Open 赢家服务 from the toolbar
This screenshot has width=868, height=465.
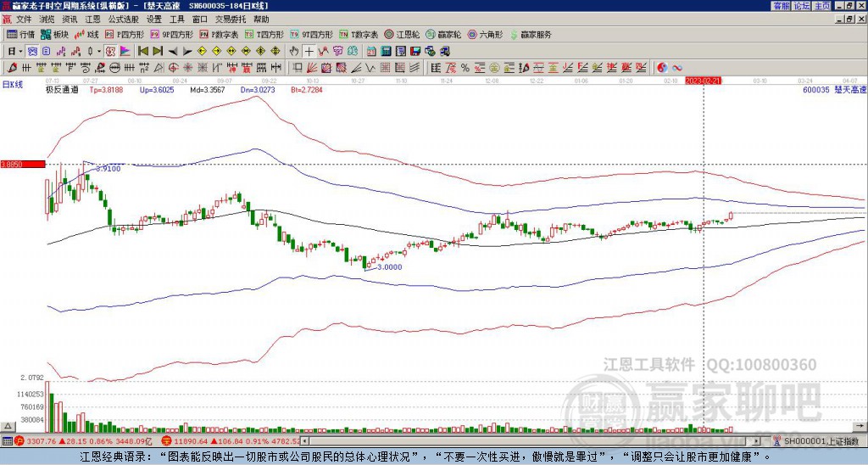[x=531, y=34]
